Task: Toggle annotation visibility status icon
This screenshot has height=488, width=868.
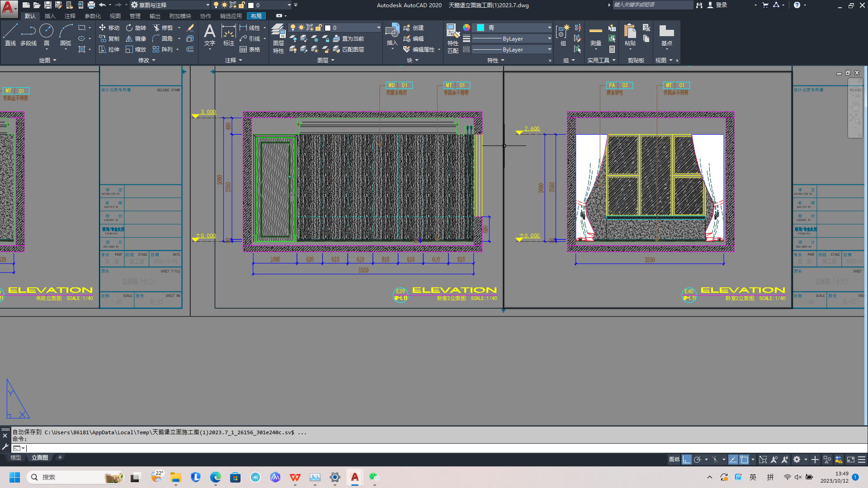Action: pos(774,460)
